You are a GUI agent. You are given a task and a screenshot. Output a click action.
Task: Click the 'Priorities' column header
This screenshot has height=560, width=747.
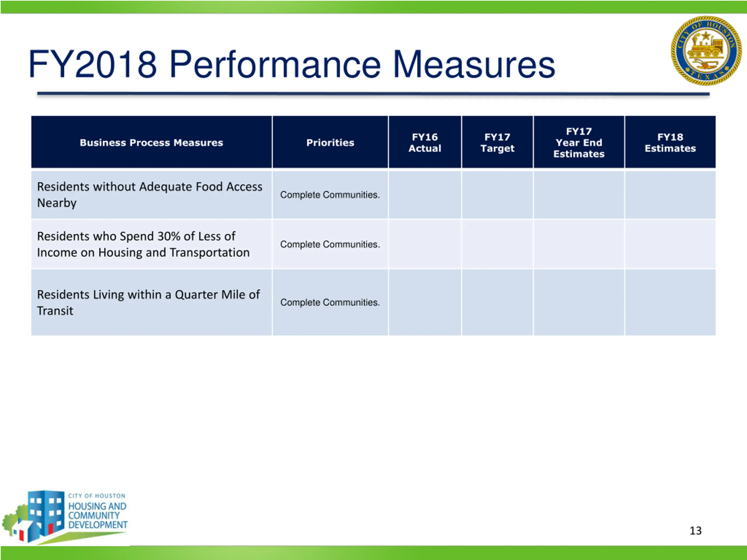[x=330, y=142]
